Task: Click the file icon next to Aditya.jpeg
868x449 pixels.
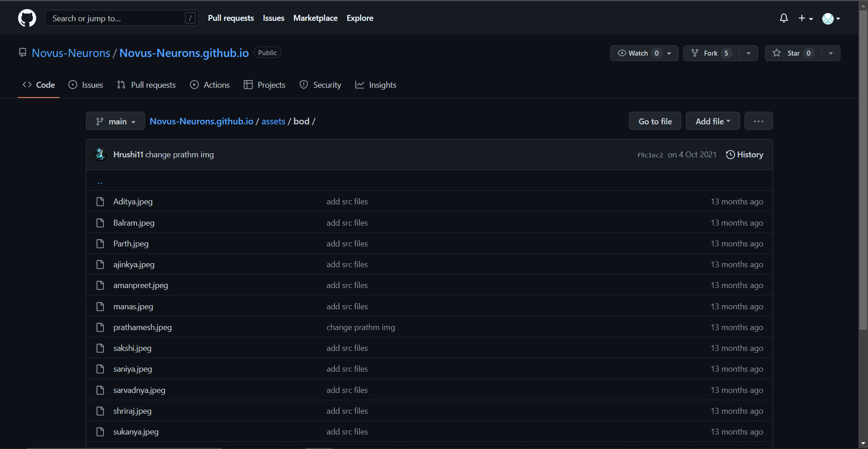Action: pyautogui.click(x=100, y=201)
